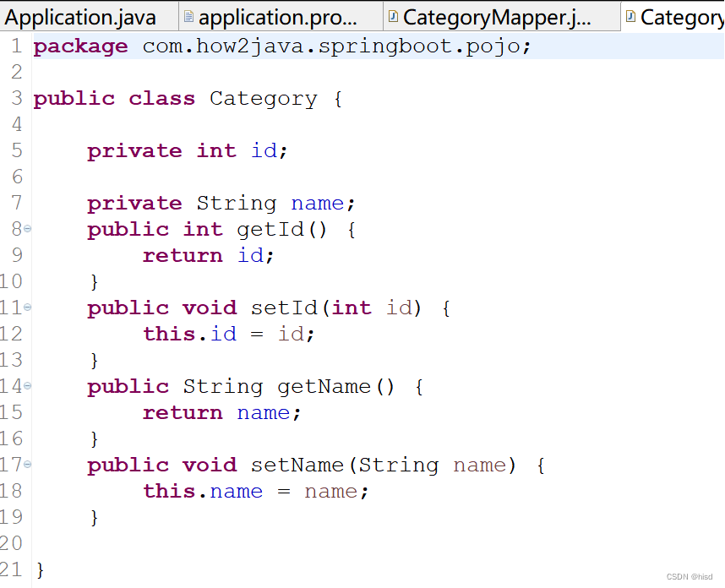Click the file icon on the Category tab
The width and height of the screenshot is (725, 588).
[630, 15]
